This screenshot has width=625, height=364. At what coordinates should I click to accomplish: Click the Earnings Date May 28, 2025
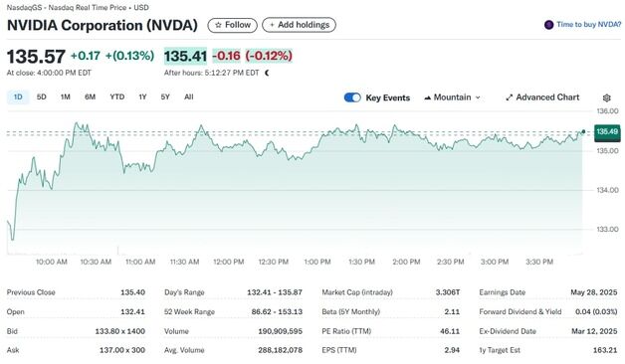click(594, 292)
